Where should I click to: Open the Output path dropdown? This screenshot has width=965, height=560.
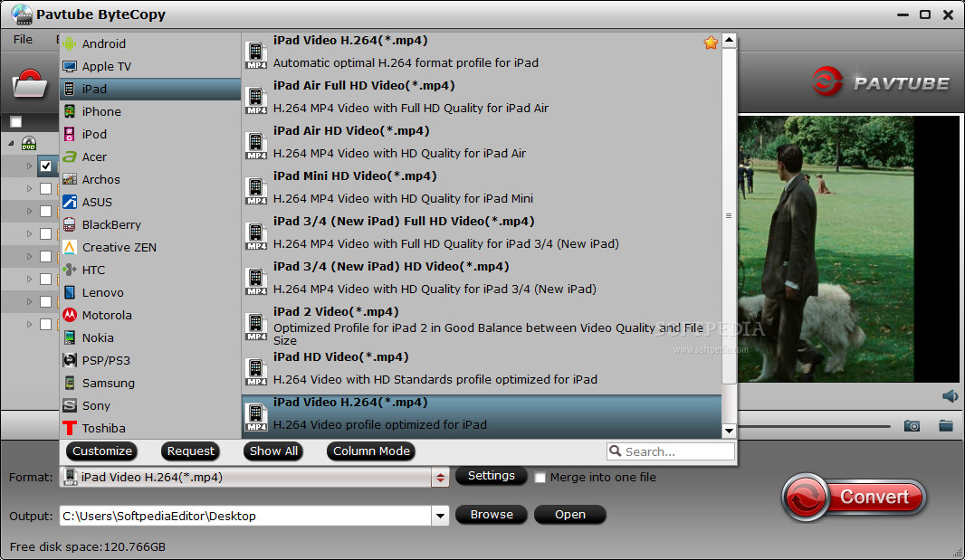tap(440, 516)
